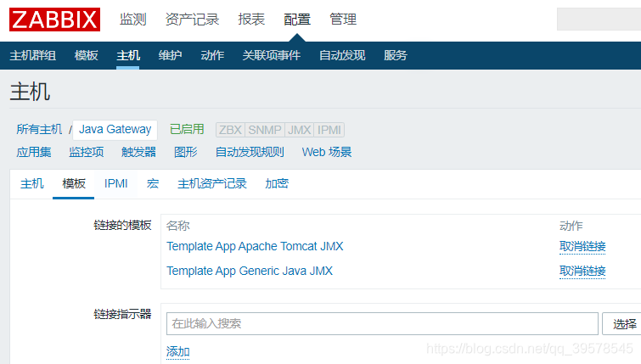Switch to the 主机 form tab
This screenshot has width=641, height=364.
[32, 184]
